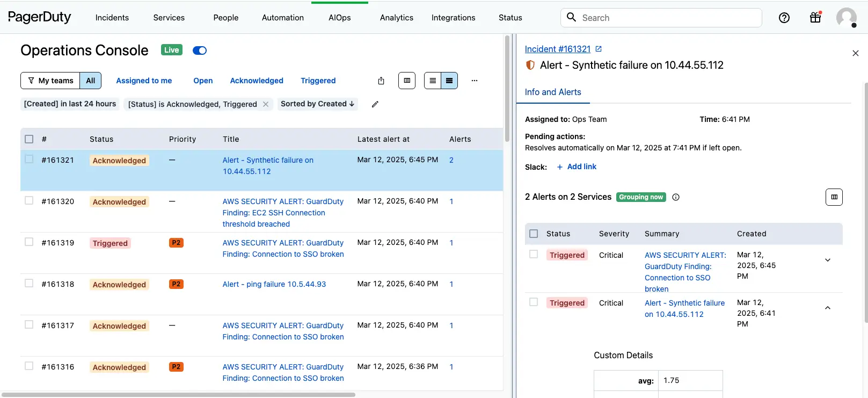
Task: Expand the Connection to SSO broken alert details
Action: (828, 260)
